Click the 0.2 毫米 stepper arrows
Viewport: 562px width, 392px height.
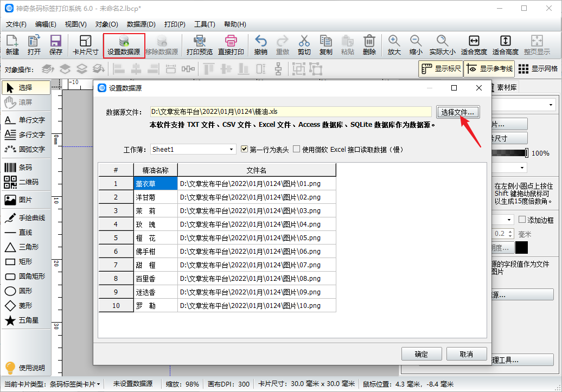coord(511,234)
